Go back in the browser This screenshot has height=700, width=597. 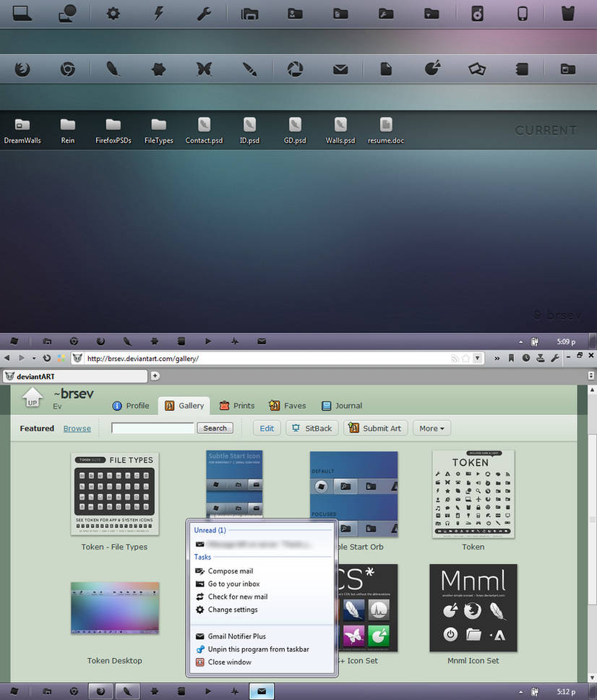(7, 358)
